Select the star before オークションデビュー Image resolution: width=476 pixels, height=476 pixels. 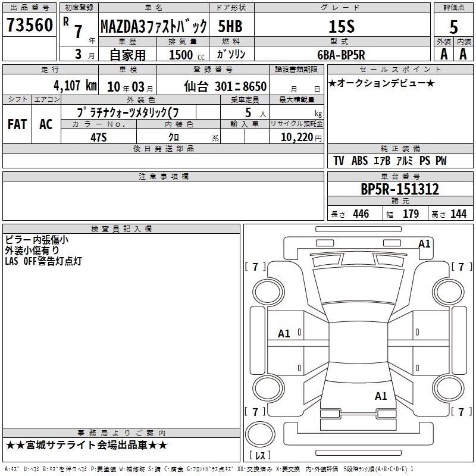pyautogui.click(x=332, y=83)
